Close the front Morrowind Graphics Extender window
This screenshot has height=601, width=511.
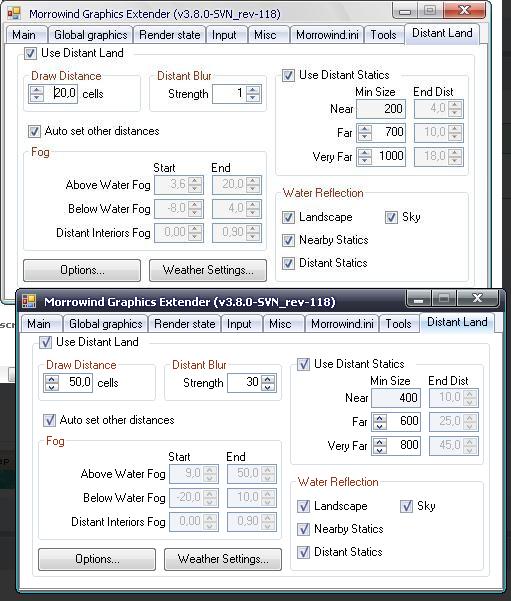(477, 299)
